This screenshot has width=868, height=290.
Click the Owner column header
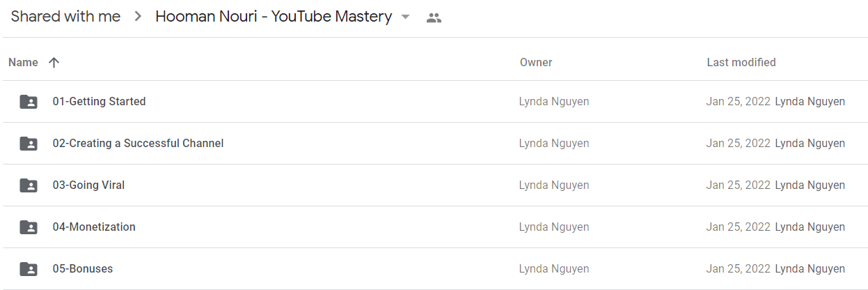coord(536,63)
